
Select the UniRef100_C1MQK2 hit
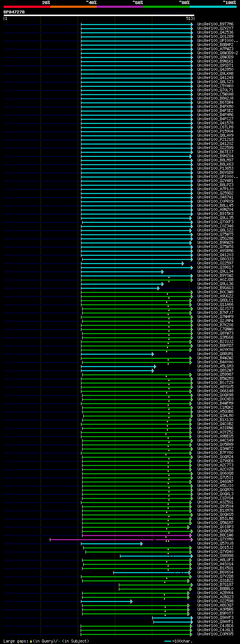click(215, 408)
